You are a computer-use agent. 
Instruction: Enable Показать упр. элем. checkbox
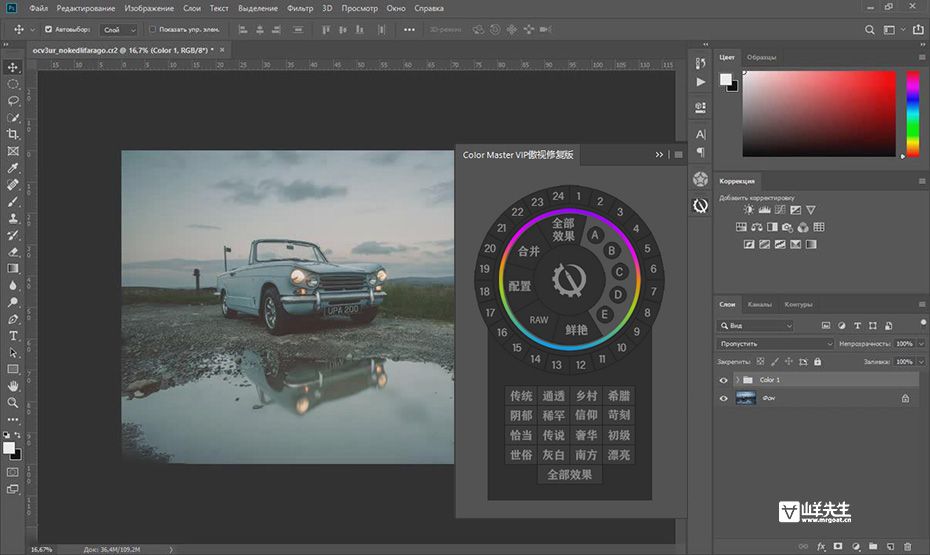coord(152,30)
